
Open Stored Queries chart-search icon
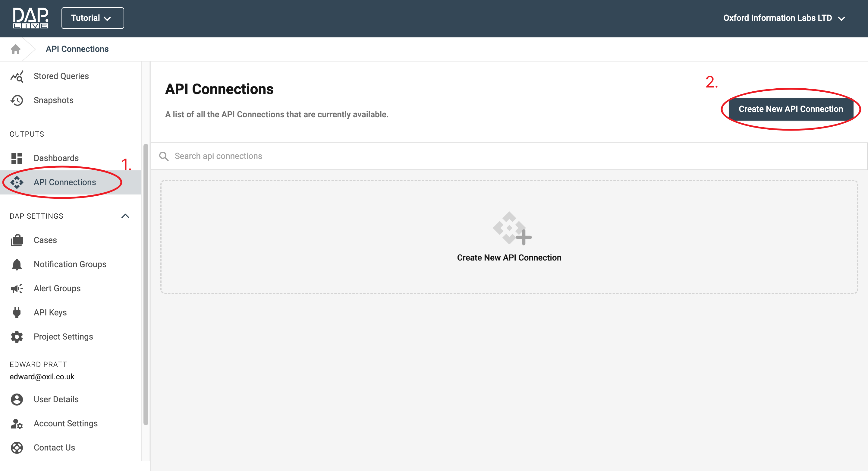coord(17,77)
